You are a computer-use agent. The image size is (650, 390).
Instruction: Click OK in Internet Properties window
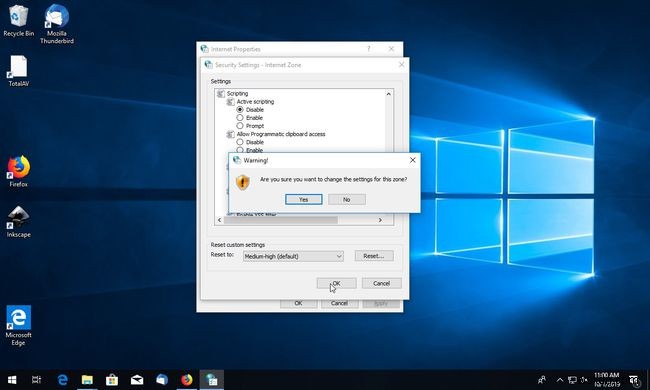(x=298, y=303)
